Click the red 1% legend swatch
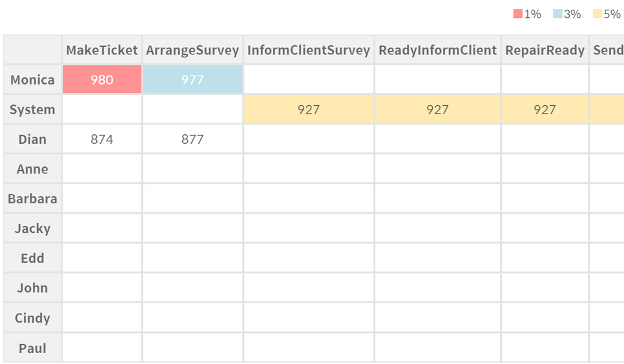624x364 pixels. coord(517,14)
